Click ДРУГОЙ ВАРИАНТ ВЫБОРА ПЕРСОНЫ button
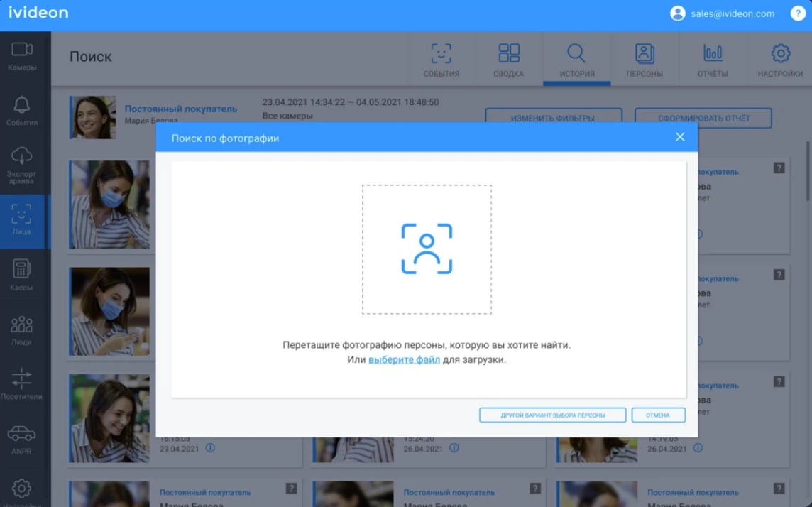 tap(552, 415)
